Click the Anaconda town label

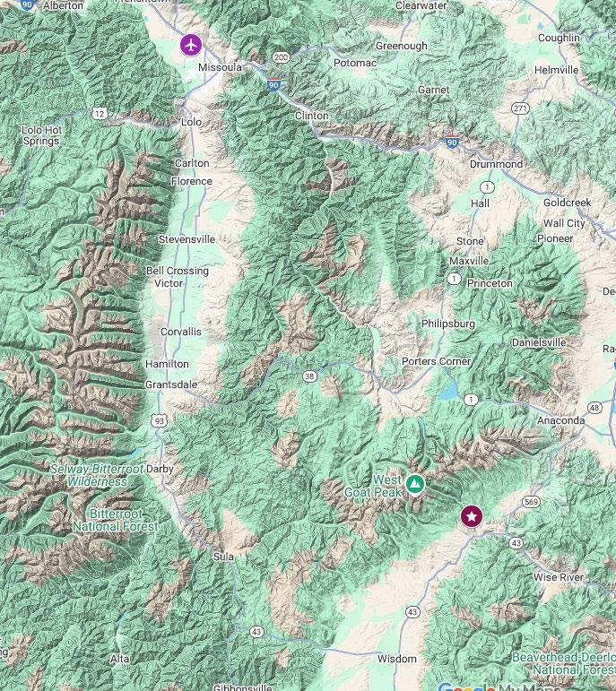pos(561,420)
